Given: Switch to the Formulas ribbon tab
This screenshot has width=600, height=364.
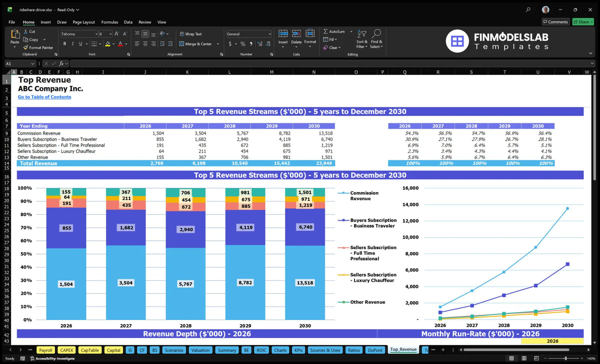Looking at the screenshot, I should click(109, 22).
